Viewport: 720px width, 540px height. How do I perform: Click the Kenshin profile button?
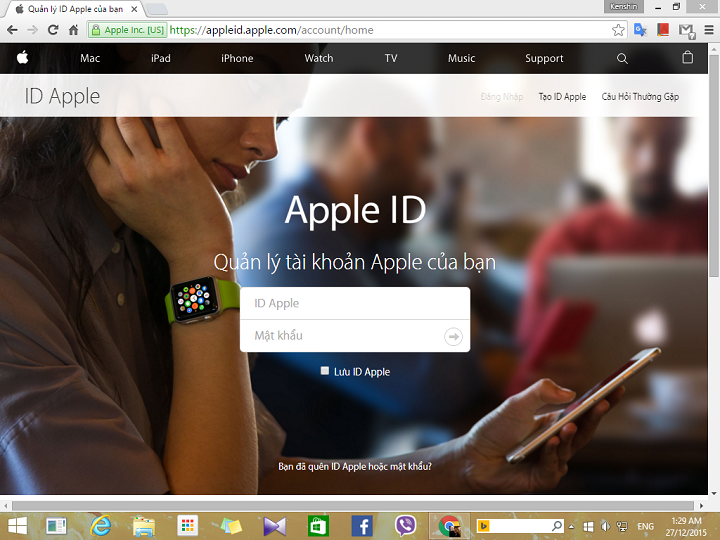pyautogui.click(x=624, y=6)
